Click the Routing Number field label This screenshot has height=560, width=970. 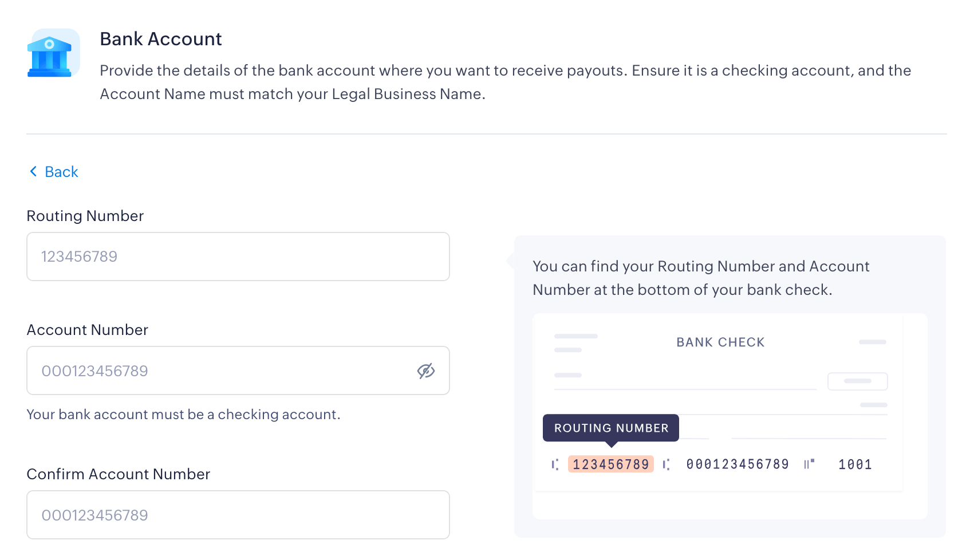point(85,216)
